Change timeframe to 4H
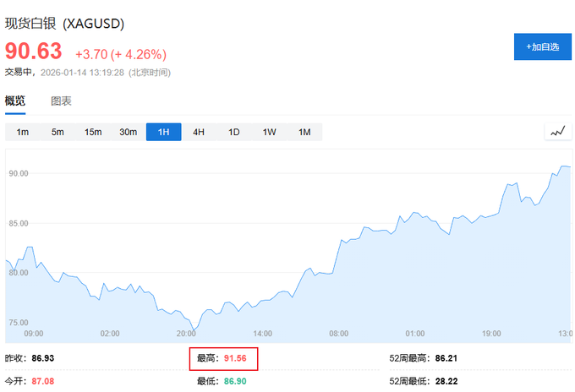Screen dimensions: 575x392 coord(199,132)
